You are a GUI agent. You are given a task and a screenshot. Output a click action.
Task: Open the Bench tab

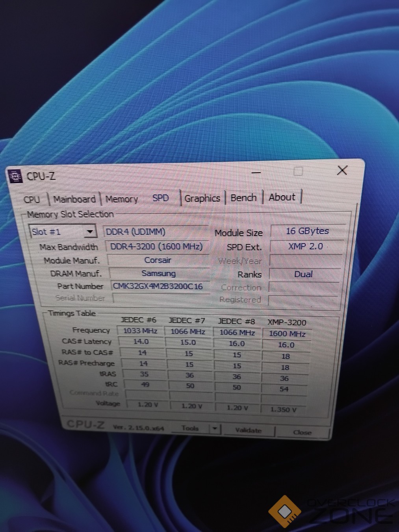(x=243, y=198)
